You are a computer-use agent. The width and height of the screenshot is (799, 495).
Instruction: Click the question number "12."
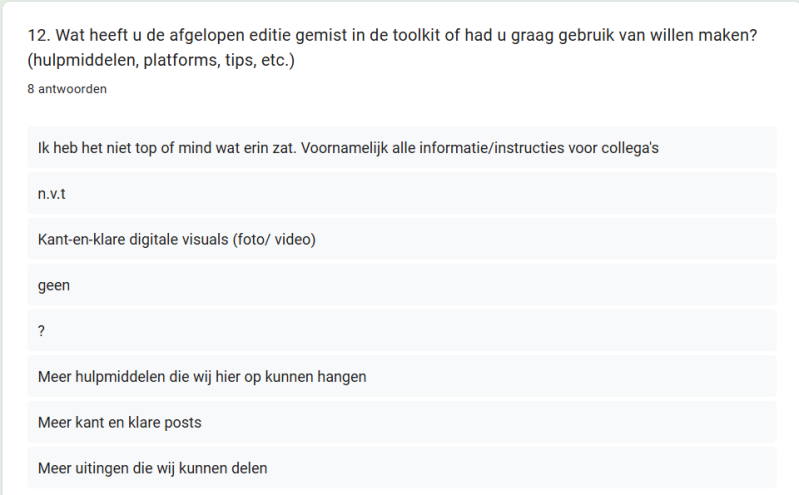tap(39, 36)
